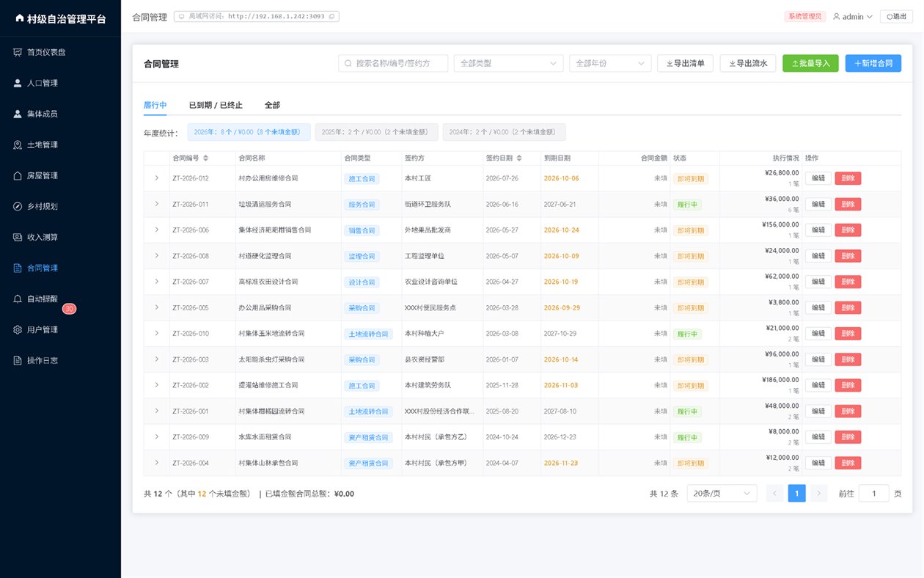Click the 合同管理 document icon in sidebar

click(x=18, y=268)
